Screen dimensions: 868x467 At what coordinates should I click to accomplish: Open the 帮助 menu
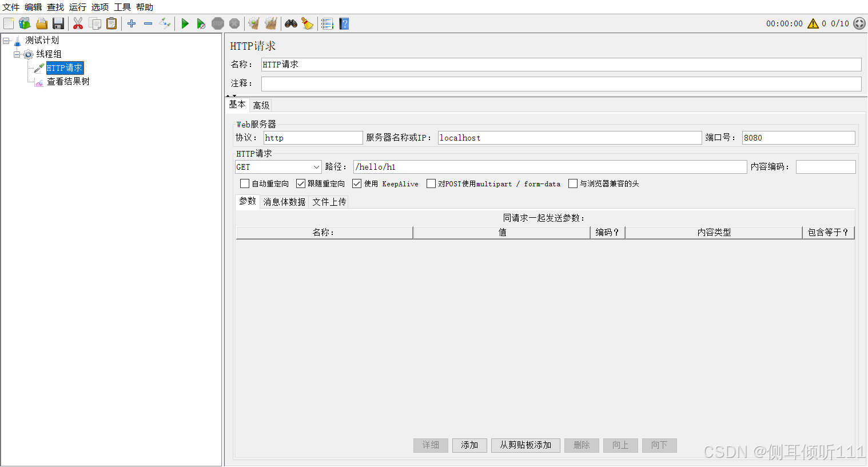click(145, 7)
